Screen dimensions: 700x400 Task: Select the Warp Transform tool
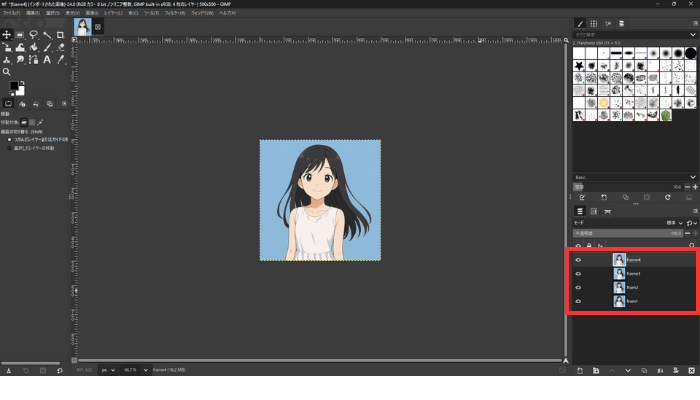20,47
